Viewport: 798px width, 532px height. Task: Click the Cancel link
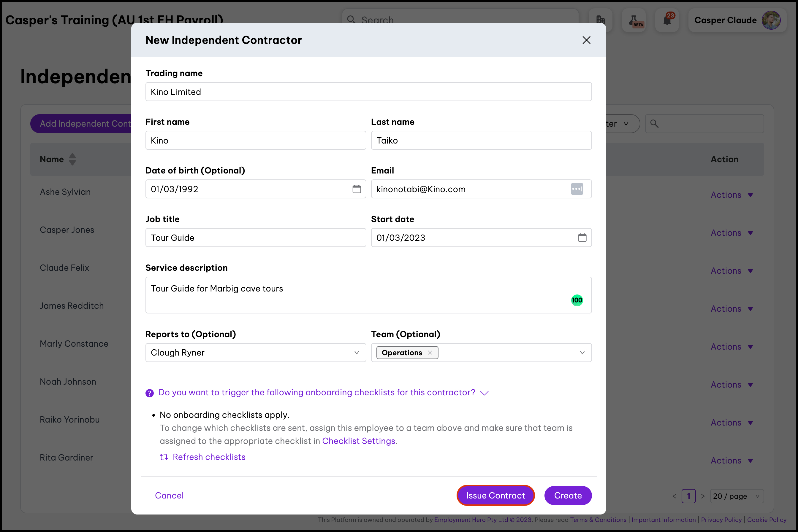click(169, 495)
